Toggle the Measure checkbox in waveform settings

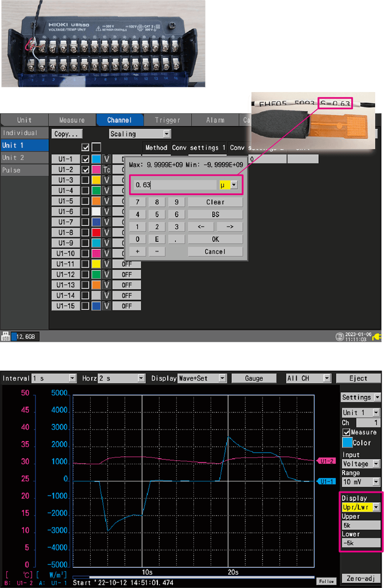point(346,432)
